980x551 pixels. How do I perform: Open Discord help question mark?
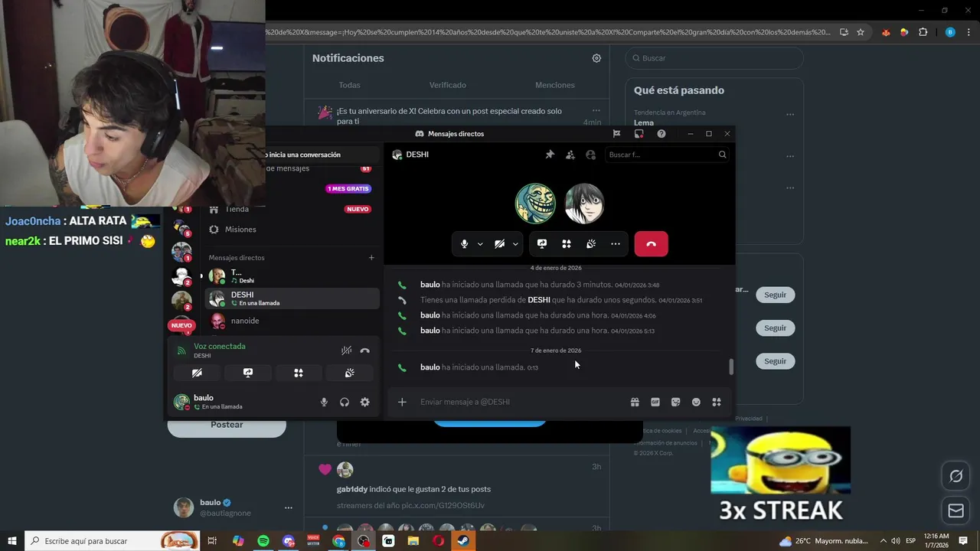[661, 134]
